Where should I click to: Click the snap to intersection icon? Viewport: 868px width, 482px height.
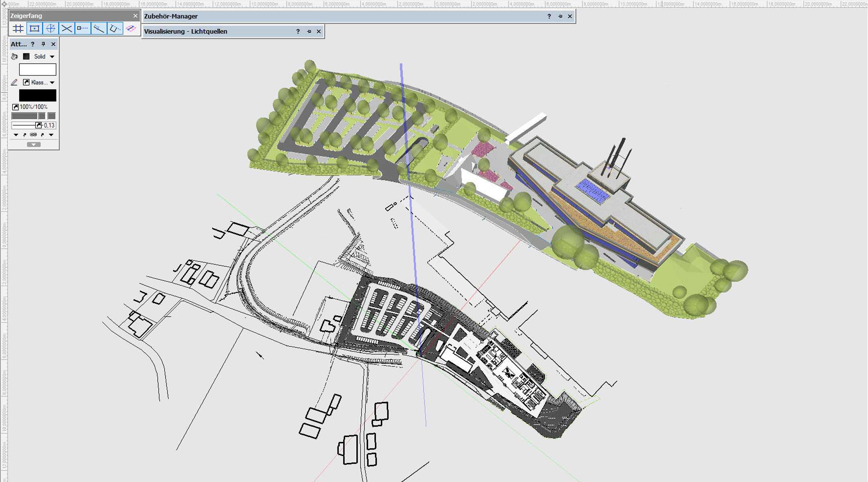67,29
